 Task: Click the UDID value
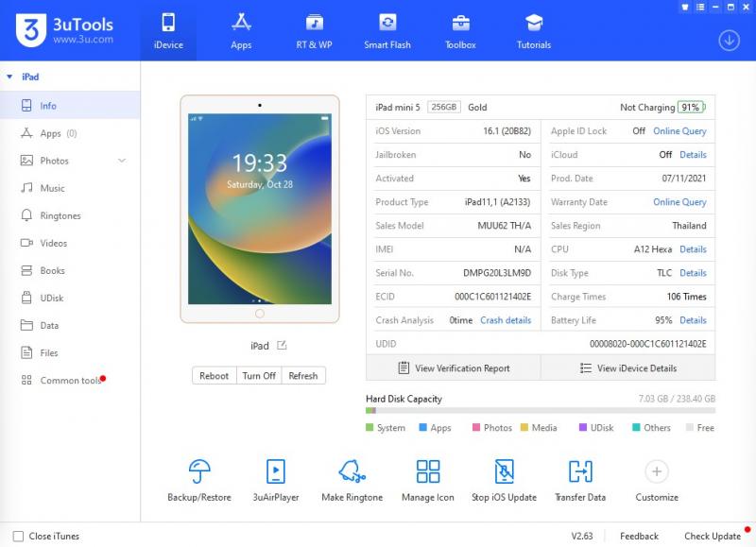point(647,344)
